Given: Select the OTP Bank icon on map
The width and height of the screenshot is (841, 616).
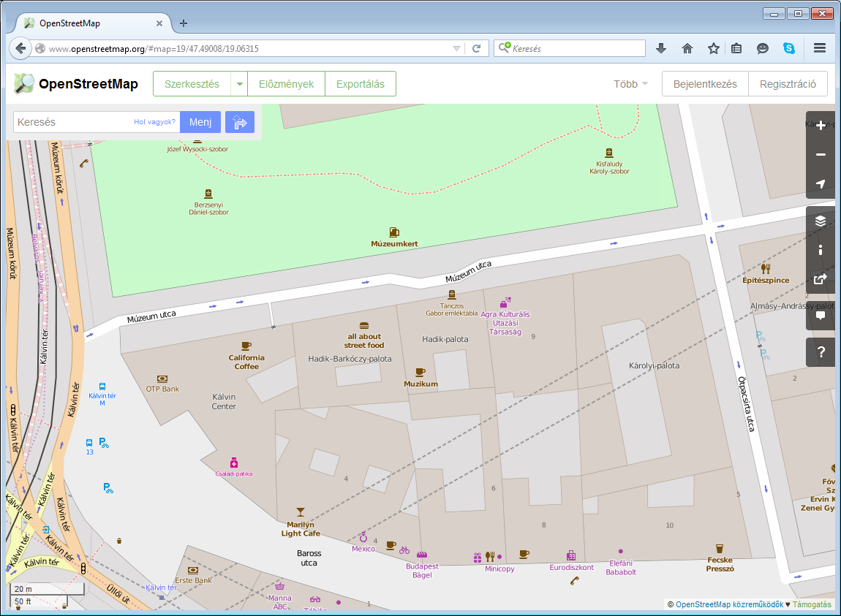Looking at the screenshot, I should click(162, 379).
